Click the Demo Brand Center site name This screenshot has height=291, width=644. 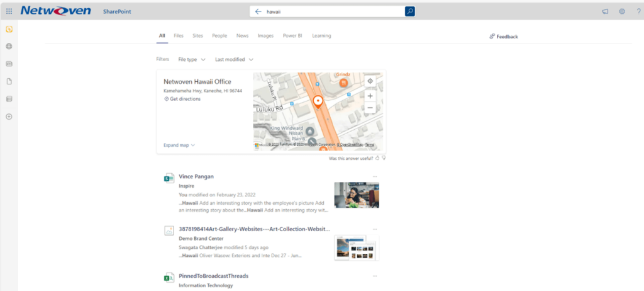pyautogui.click(x=201, y=239)
